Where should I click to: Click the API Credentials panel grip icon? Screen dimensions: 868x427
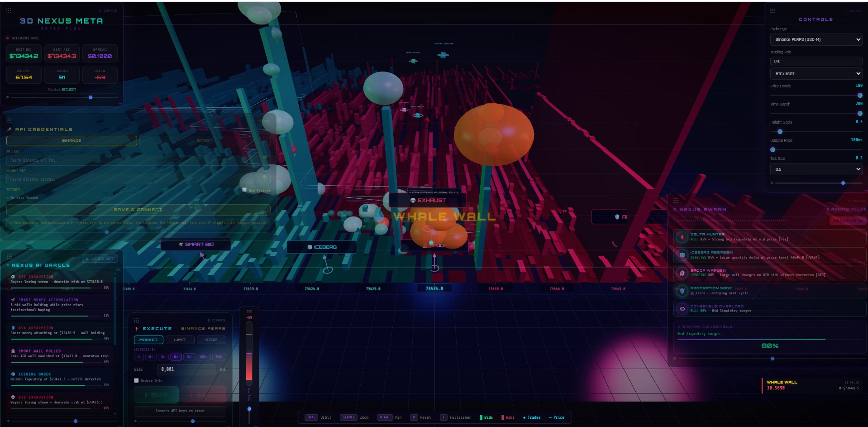(9, 120)
